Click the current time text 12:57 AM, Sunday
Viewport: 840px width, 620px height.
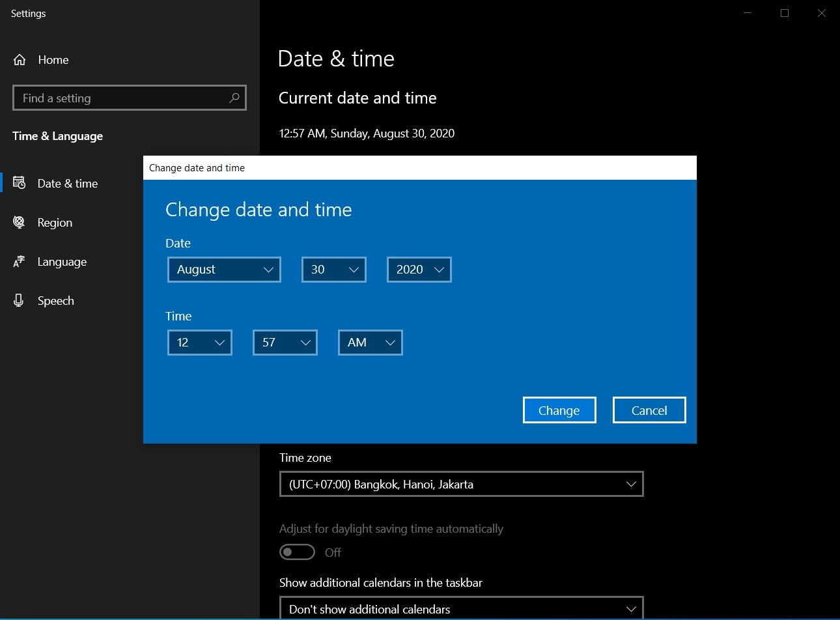click(x=367, y=134)
